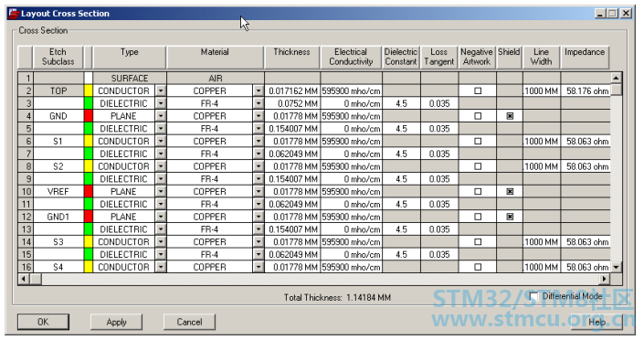Click the vertical scrollbar down arrow
The height and width of the screenshot is (340, 644).
click(616, 267)
